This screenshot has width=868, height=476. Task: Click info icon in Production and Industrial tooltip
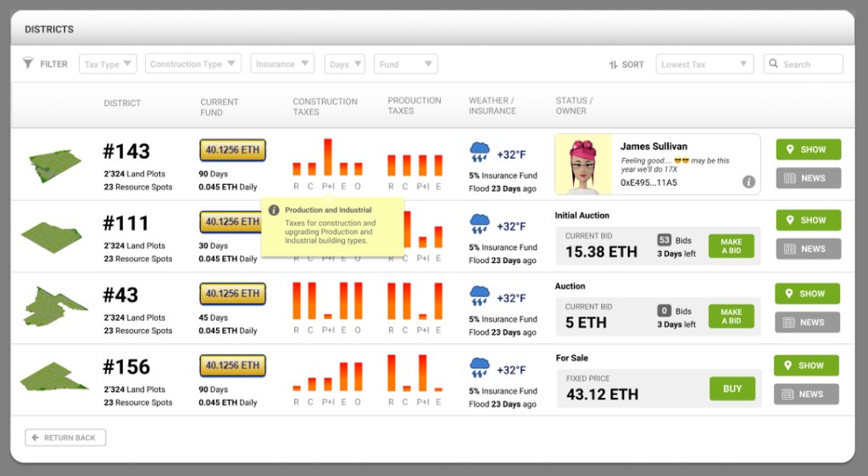[x=274, y=210]
